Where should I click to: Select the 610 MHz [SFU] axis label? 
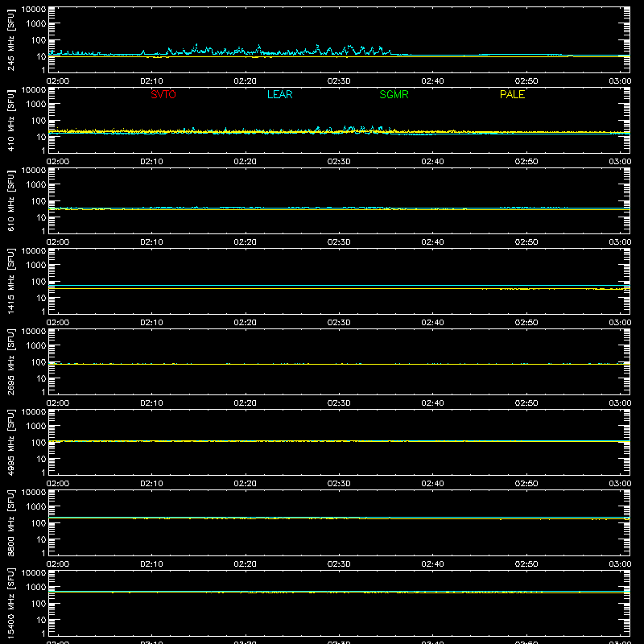point(11,200)
